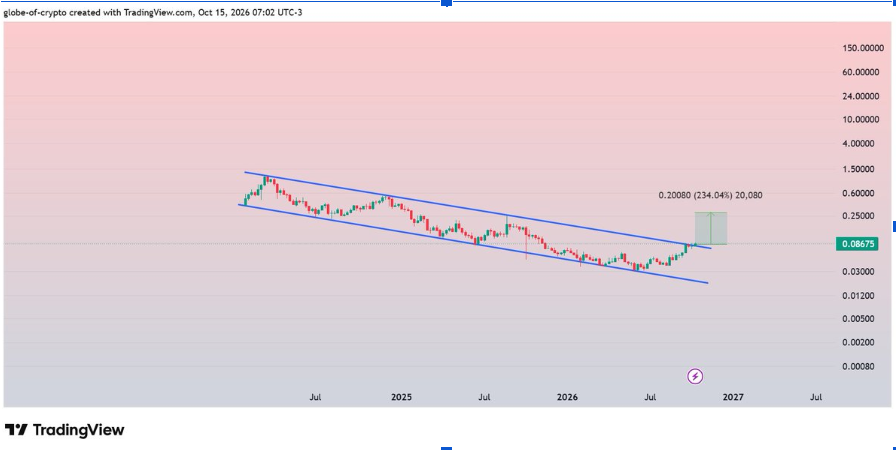The width and height of the screenshot is (896, 450).
Task: Click the price range label 0.20080 (234.04%)
Action: click(710, 195)
